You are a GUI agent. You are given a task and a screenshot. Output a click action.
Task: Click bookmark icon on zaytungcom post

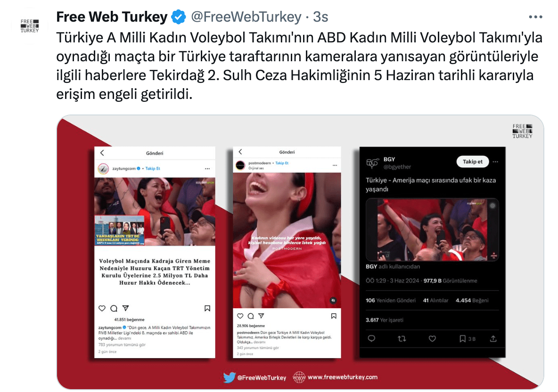(207, 308)
